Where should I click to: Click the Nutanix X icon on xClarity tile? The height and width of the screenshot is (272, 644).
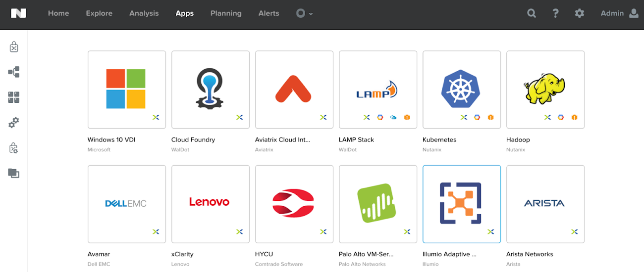[240, 231]
